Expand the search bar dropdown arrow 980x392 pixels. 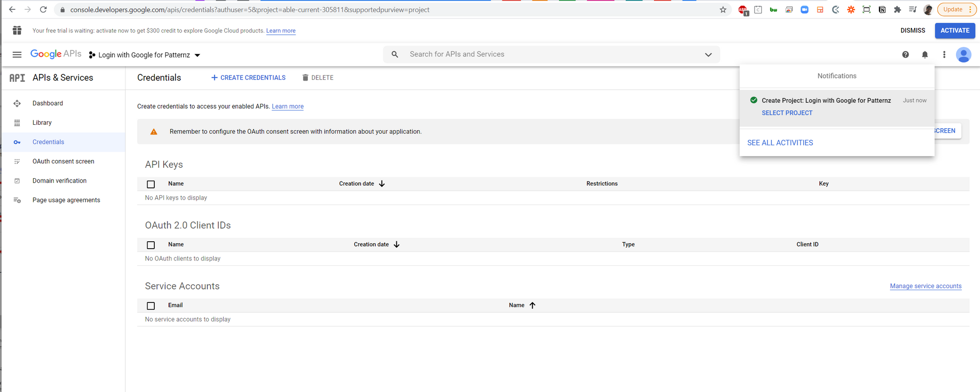pos(708,54)
